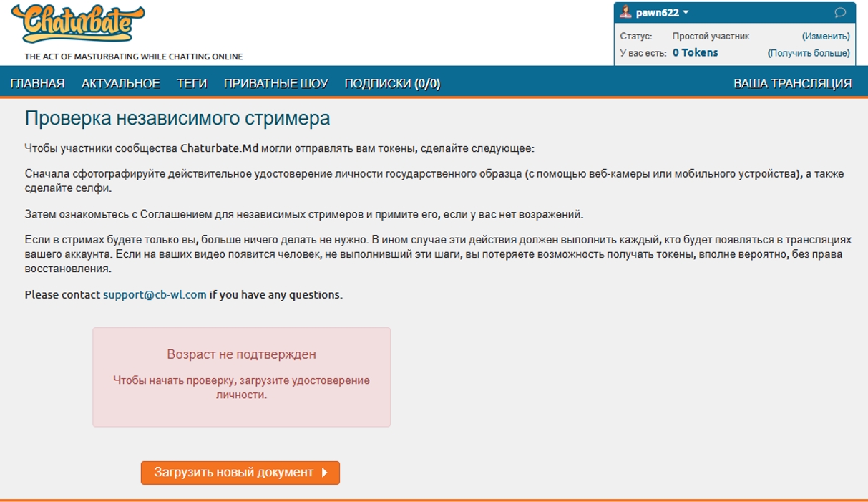Click the (Изменить) status link

coord(826,36)
